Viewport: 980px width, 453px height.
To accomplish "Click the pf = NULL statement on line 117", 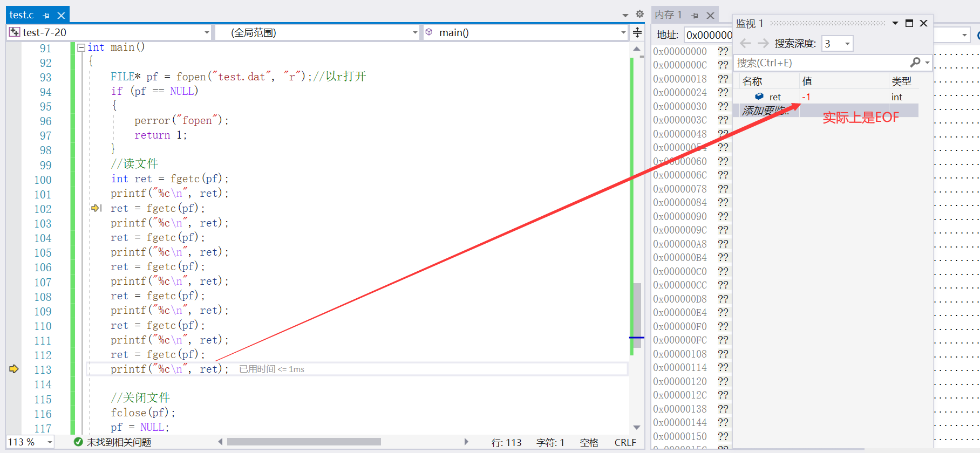I will point(140,428).
